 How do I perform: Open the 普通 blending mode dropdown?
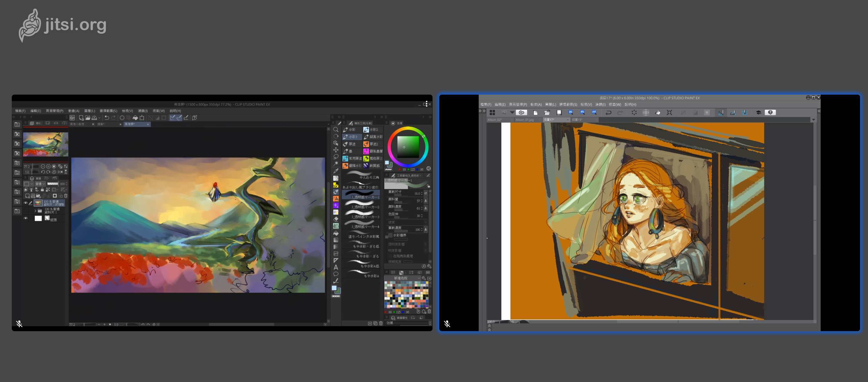40,184
